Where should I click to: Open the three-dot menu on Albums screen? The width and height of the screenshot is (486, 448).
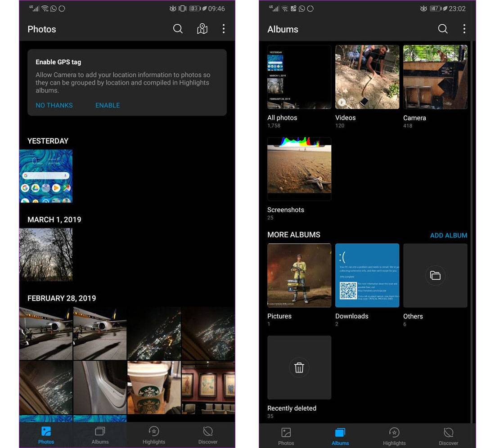[464, 29]
